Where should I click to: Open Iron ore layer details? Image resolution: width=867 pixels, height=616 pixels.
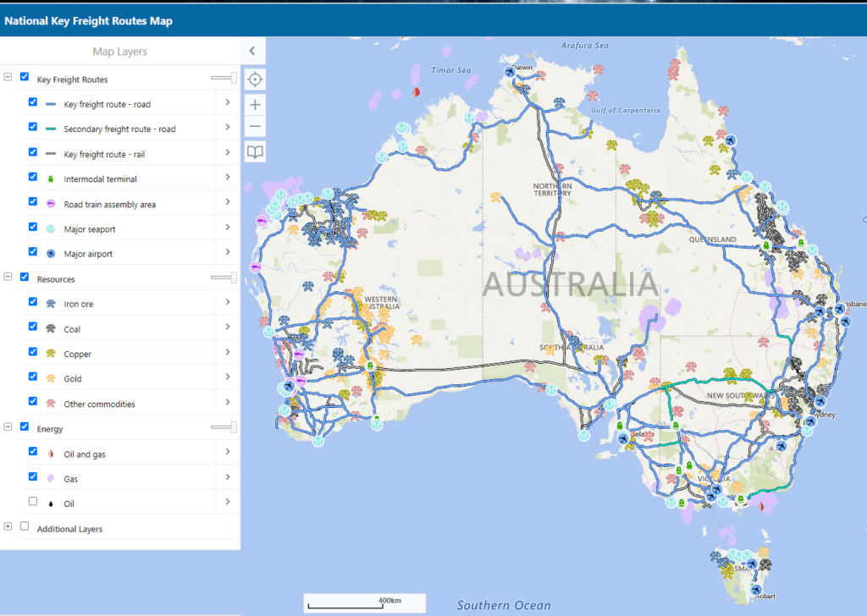pyautogui.click(x=227, y=303)
